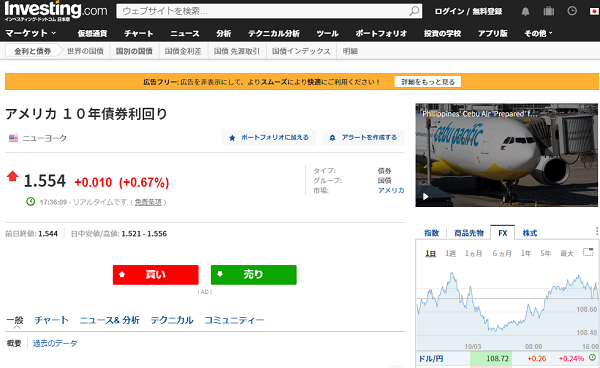Open 投資の学校 menu
Image resolution: width=600 pixels, height=368 pixels.
(442, 33)
